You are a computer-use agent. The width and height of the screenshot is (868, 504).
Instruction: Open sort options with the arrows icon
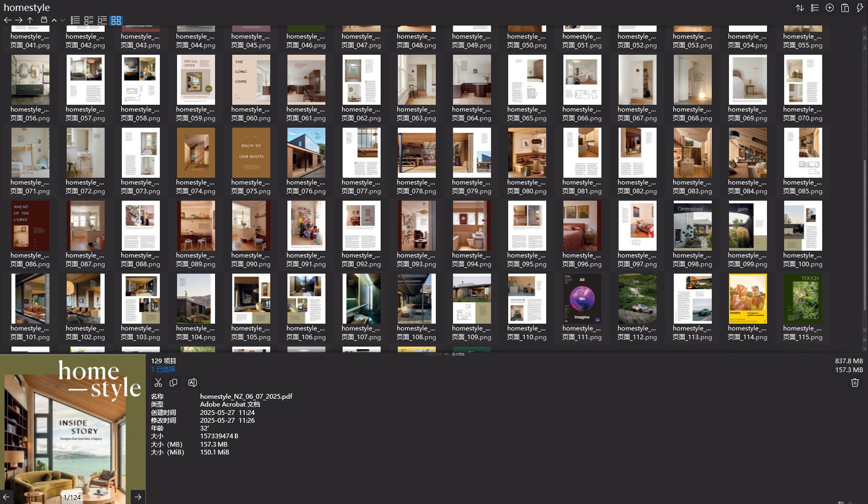[x=800, y=7]
